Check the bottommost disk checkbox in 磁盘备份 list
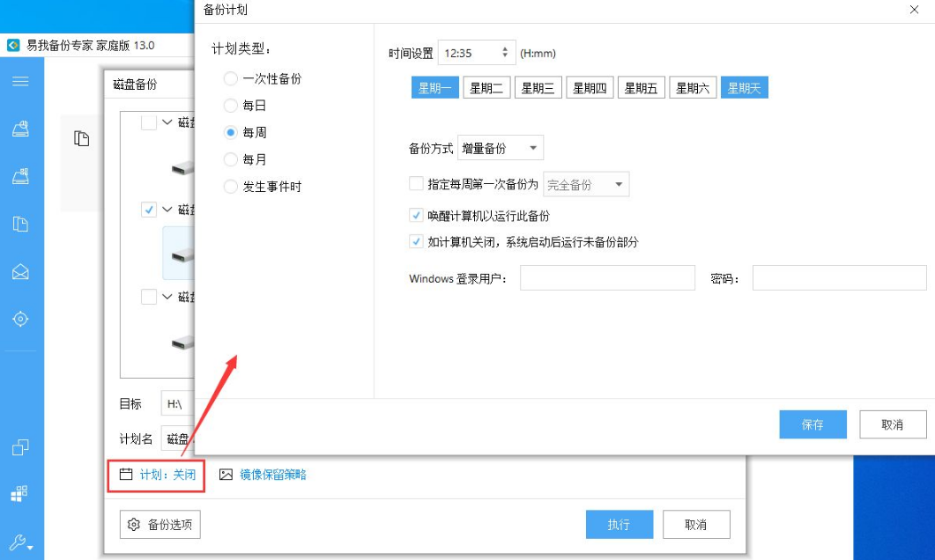Image resolution: width=935 pixels, height=560 pixels. [148, 296]
